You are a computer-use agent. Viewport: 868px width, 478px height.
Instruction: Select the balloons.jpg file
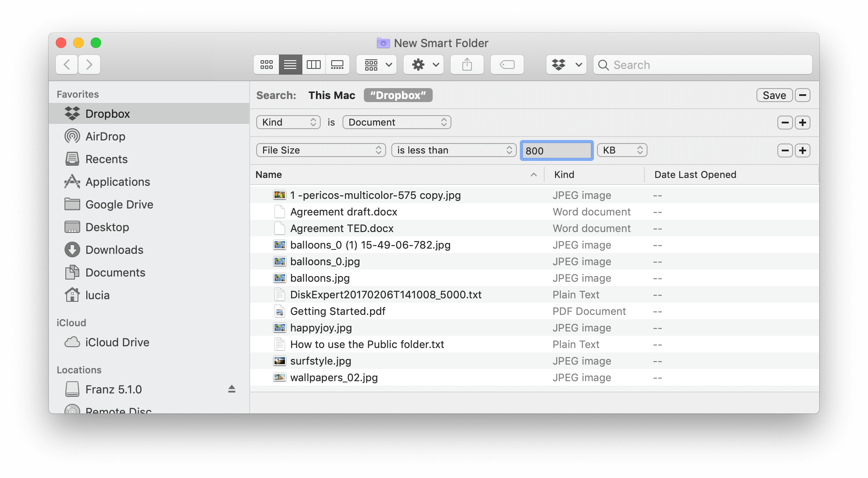coord(535,278)
